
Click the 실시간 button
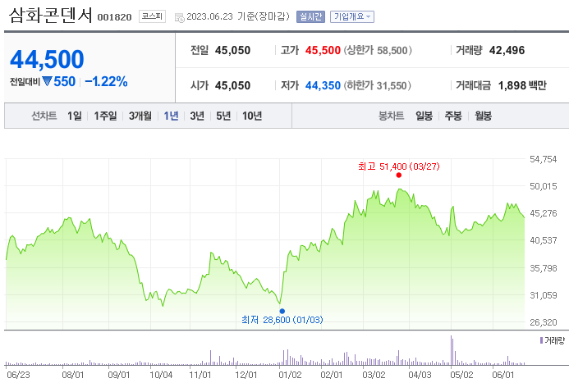click(x=310, y=16)
